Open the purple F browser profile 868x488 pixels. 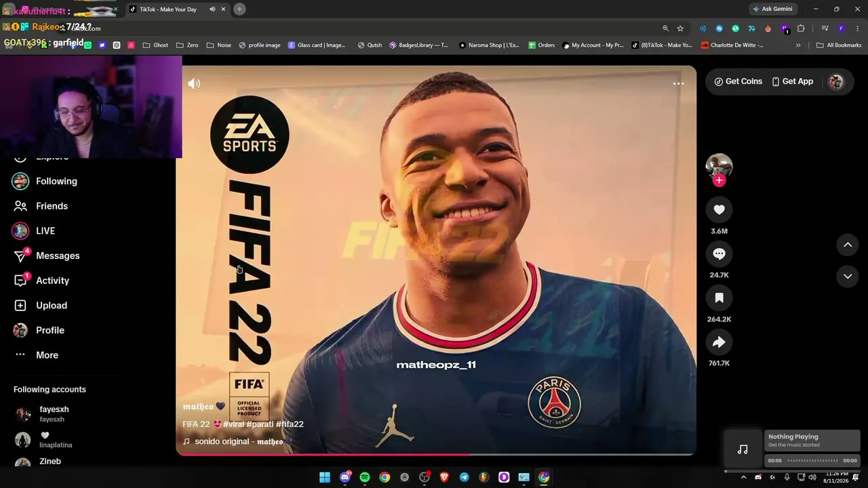click(841, 28)
